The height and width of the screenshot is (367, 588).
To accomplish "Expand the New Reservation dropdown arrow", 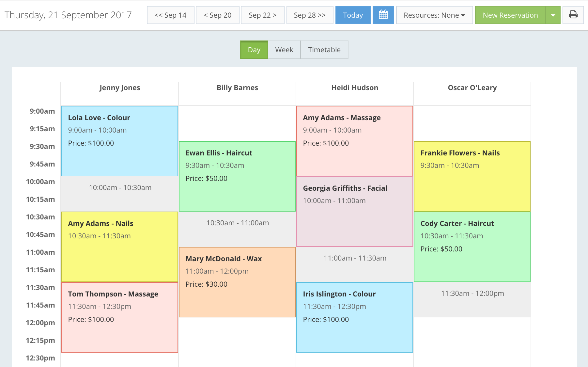I will coord(553,15).
